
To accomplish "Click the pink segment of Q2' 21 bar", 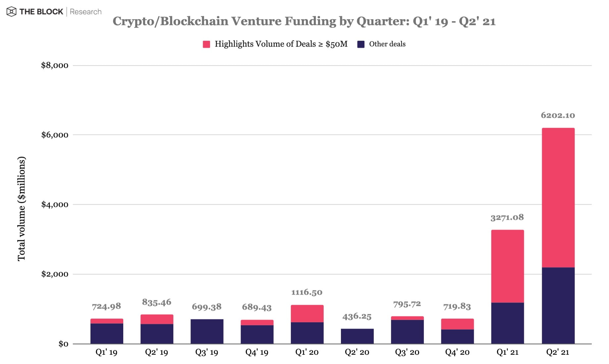I will point(558,198).
